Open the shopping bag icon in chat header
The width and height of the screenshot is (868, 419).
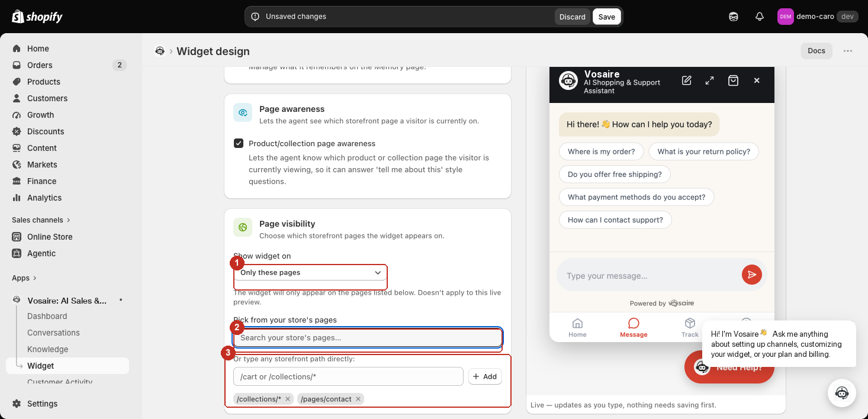(733, 80)
